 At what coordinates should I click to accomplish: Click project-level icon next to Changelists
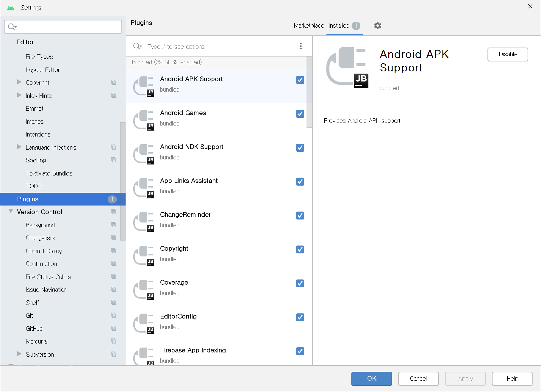pos(113,238)
